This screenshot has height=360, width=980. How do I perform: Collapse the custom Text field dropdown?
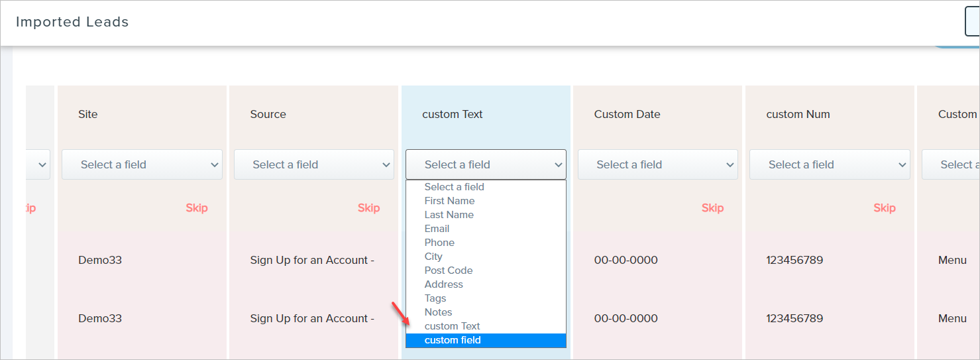coord(486,164)
